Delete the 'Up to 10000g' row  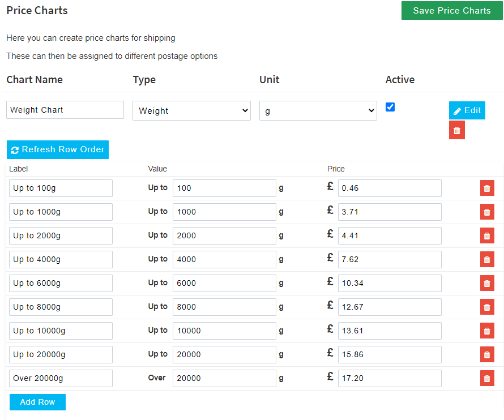click(x=487, y=331)
